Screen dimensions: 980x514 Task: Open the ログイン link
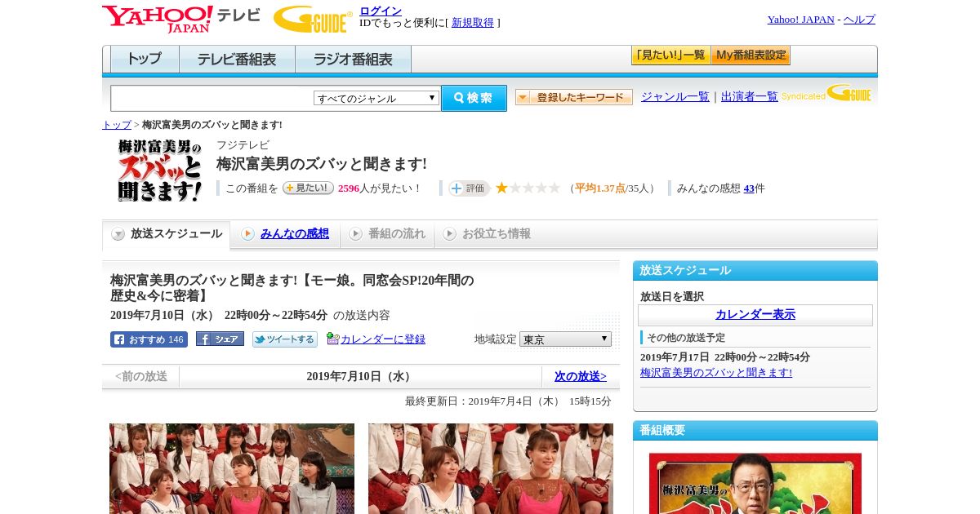pyautogui.click(x=381, y=11)
